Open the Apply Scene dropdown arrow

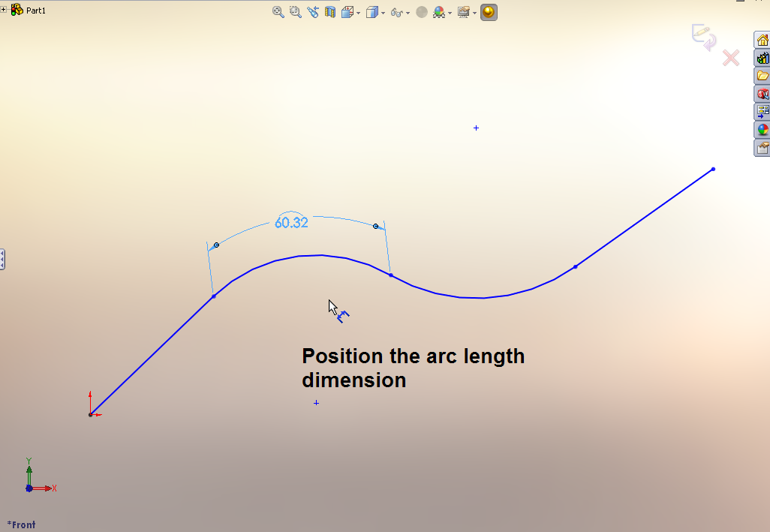tap(450, 13)
